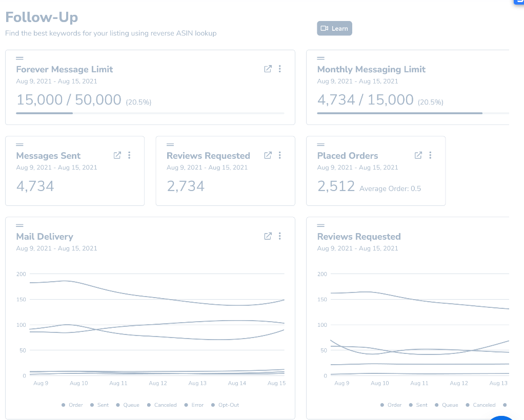Click the Forever Message Limit progress bar
Viewport: 524px width, 420px height.
[x=150, y=113]
